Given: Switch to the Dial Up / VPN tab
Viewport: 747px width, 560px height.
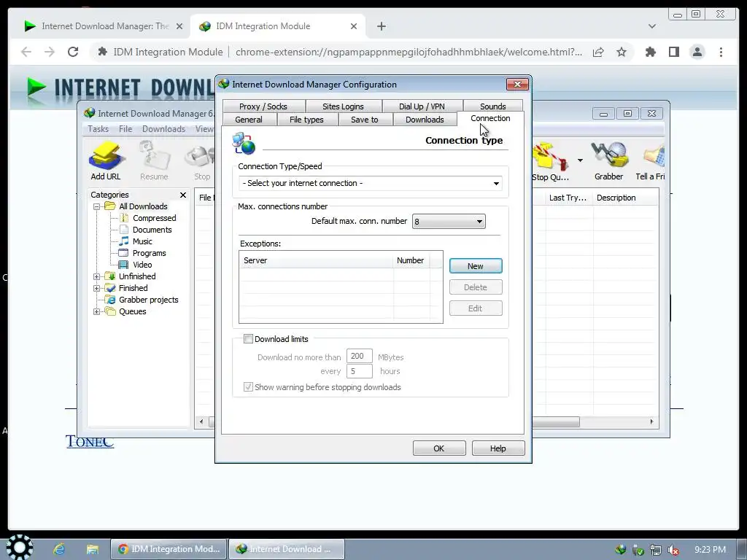Looking at the screenshot, I should coord(422,106).
